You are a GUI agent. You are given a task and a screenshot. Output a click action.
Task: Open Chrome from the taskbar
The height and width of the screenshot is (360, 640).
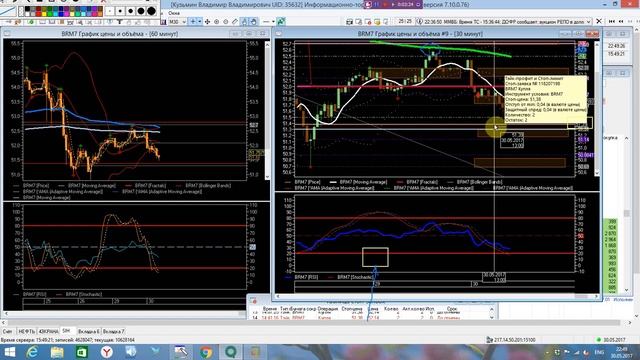tap(206, 352)
